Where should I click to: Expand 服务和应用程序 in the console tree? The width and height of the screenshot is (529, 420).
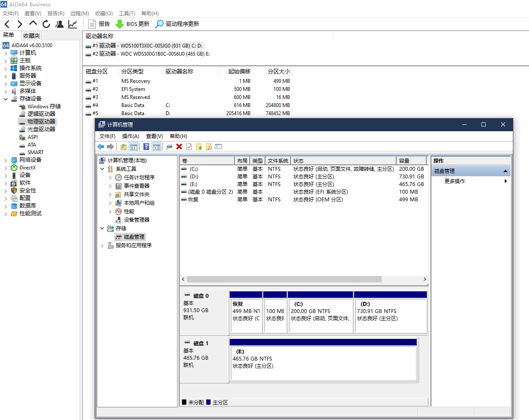point(102,245)
